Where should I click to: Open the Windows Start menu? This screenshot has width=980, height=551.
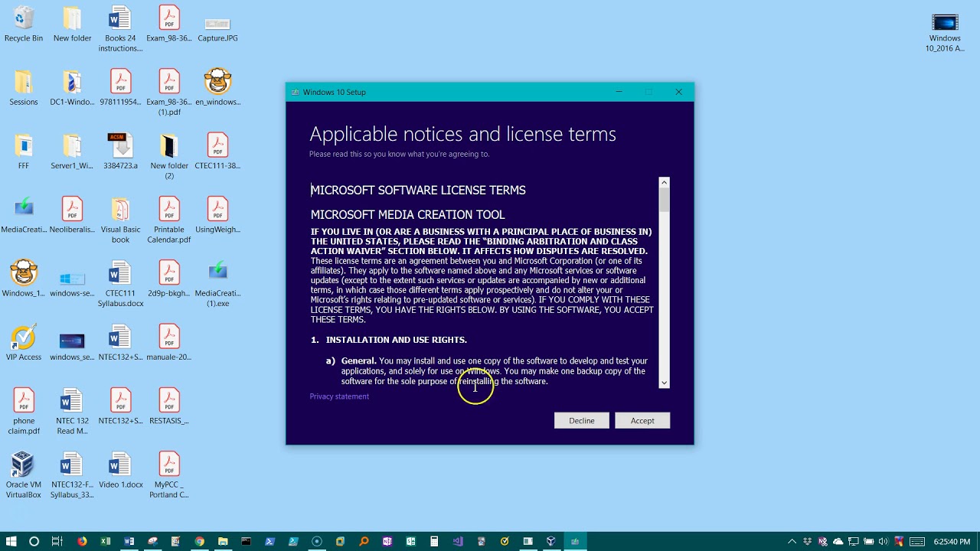tap(11, 541)
